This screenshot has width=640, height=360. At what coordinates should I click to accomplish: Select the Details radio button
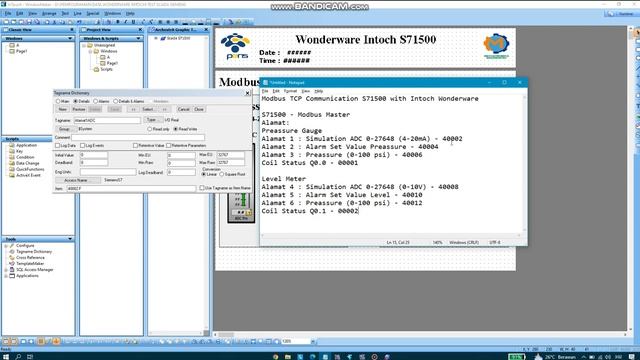click(76, 101)
